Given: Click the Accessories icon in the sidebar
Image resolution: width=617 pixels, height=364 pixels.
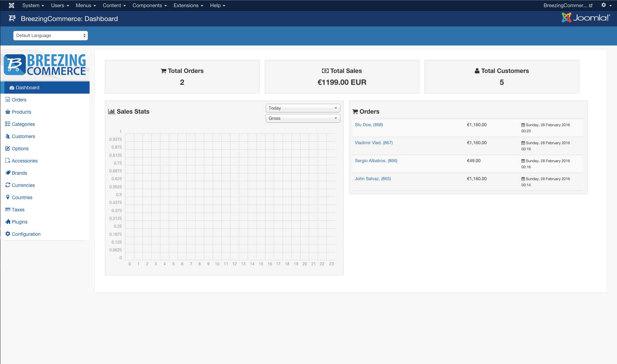Looking at the screenshot, I should [x=8, y=160].
